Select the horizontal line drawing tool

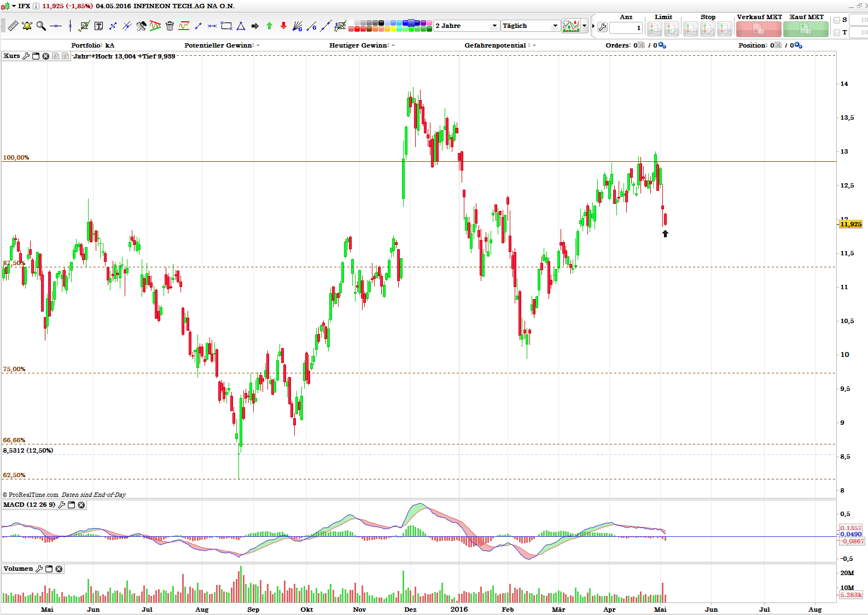[56, 26]
